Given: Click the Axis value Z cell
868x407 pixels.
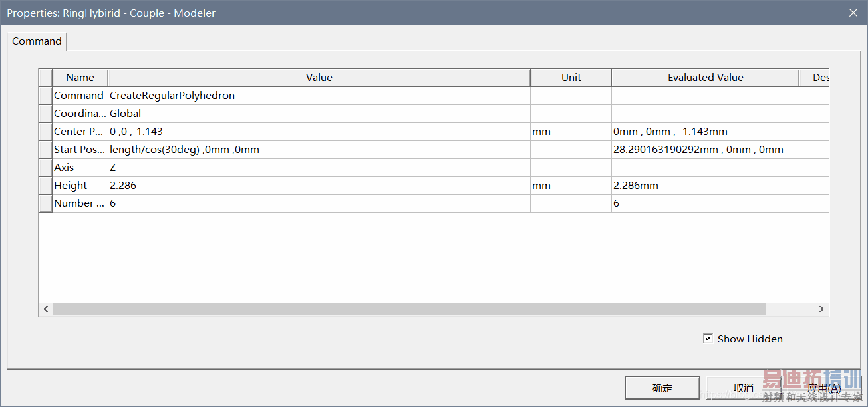Looking at the screenshot, I should 319,168.
